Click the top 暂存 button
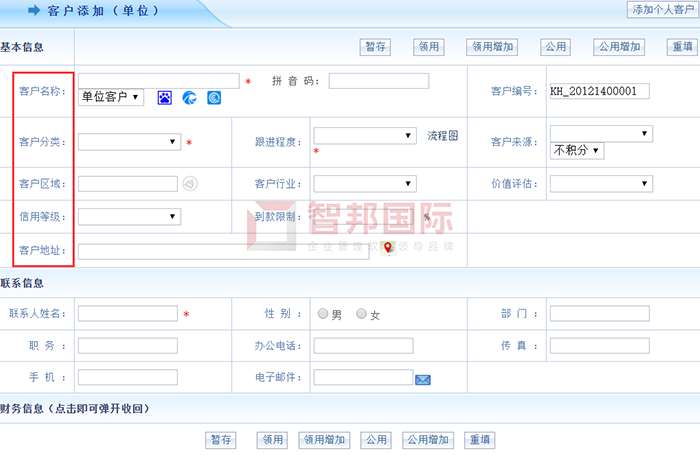700x455 pixels. pos(375,47)
